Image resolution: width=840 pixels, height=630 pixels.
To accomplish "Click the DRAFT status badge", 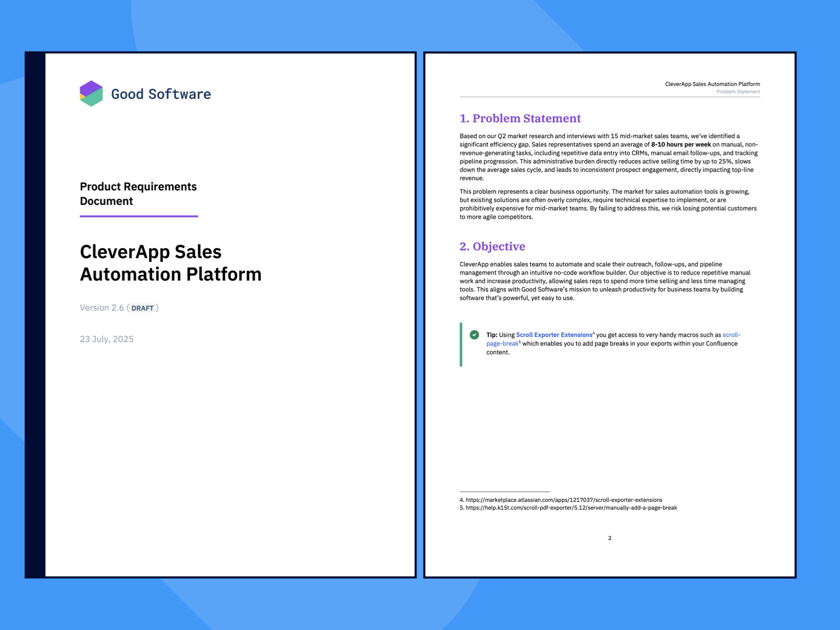I will point(142,308).
